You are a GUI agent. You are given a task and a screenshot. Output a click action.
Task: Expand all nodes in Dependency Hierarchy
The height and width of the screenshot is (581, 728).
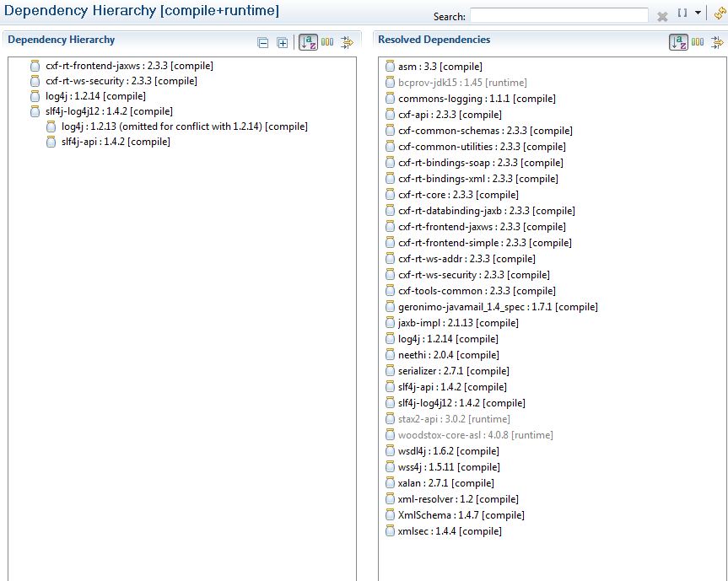click(x=283, y=43)
